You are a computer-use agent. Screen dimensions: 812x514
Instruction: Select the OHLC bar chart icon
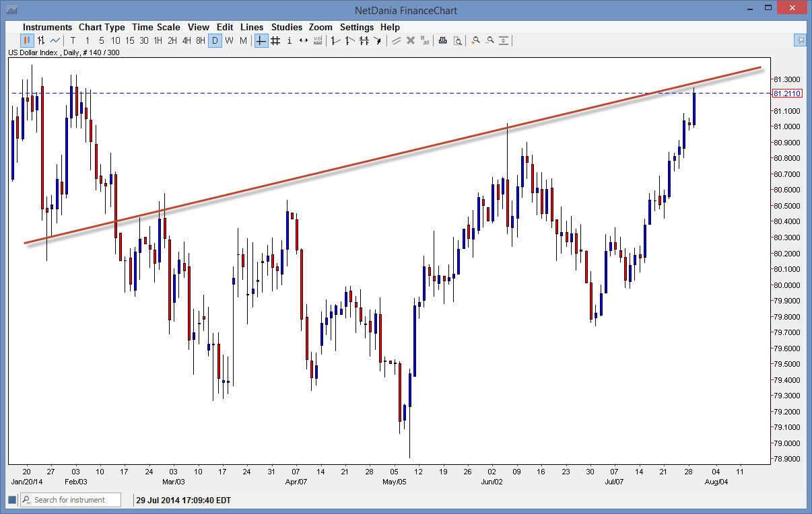[40, 40]
